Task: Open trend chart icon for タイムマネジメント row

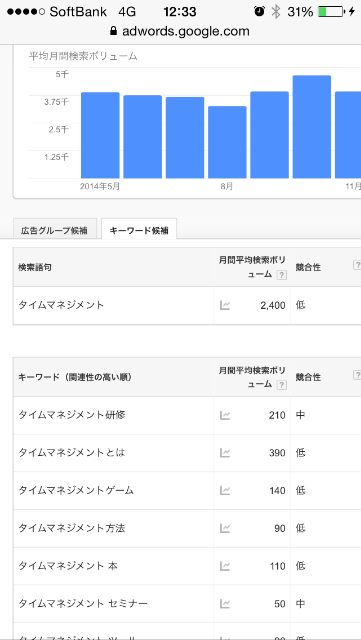Action: coord(225,305)
